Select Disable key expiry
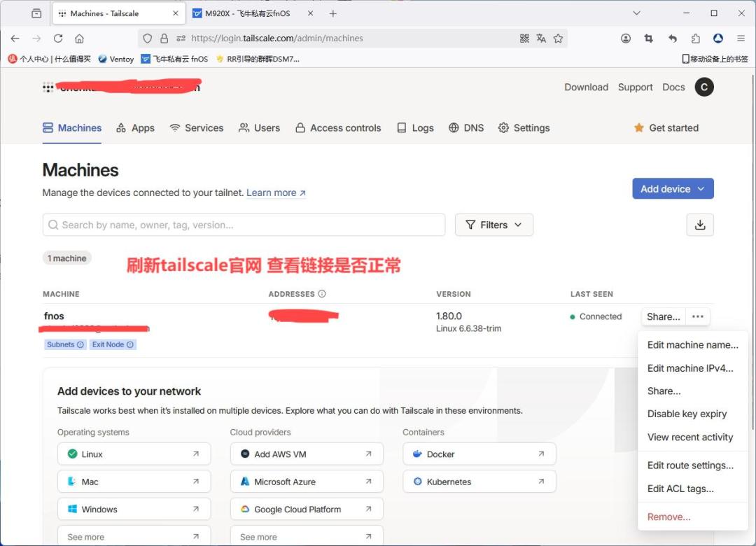This screenshot has width=756, height=546. click(x=692, y=414)
